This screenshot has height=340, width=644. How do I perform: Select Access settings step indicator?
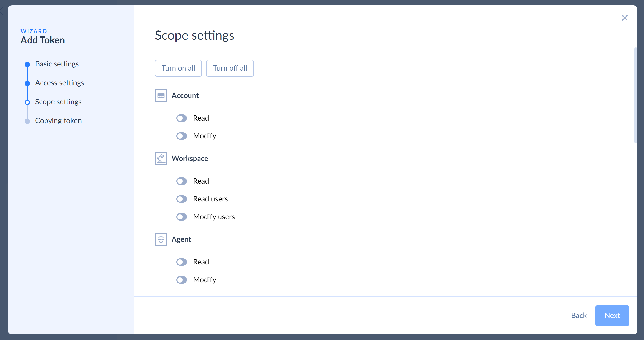[27, 83]
